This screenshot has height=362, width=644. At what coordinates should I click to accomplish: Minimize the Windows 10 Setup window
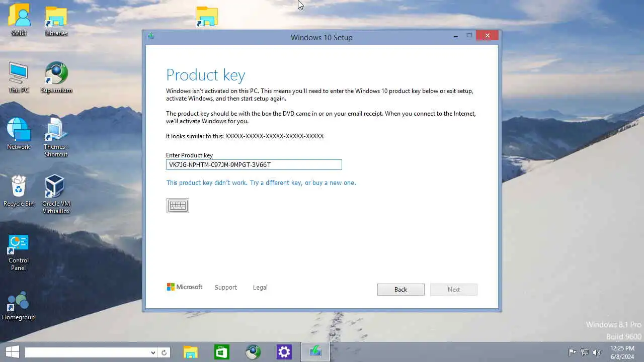456,36
